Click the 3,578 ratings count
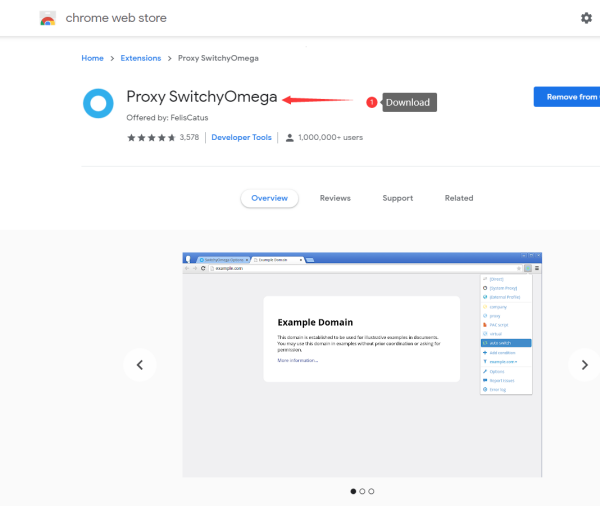The height and width of the screenshot is (506, 600). click(x=189, y=137)
